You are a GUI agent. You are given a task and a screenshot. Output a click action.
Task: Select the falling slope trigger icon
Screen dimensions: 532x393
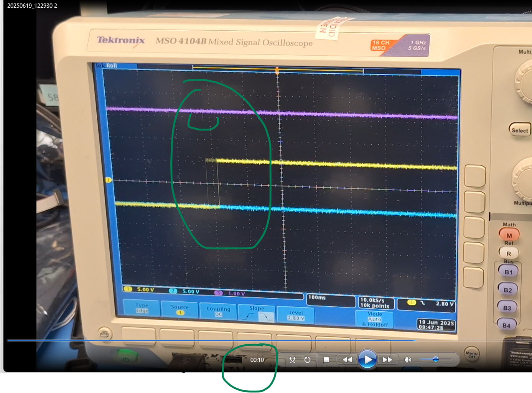point(267,316)
